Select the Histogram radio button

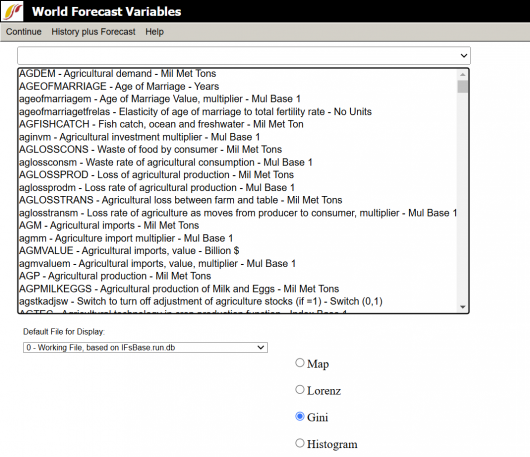(x=299, y=443)
